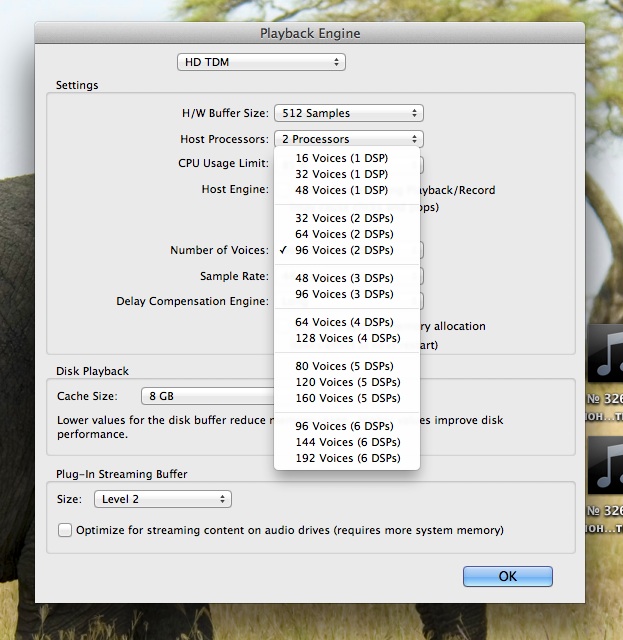This screenshot has width=623, height=640.
Task: Select 160 Voices (5 DSPs)
Action: pos(347,398)
